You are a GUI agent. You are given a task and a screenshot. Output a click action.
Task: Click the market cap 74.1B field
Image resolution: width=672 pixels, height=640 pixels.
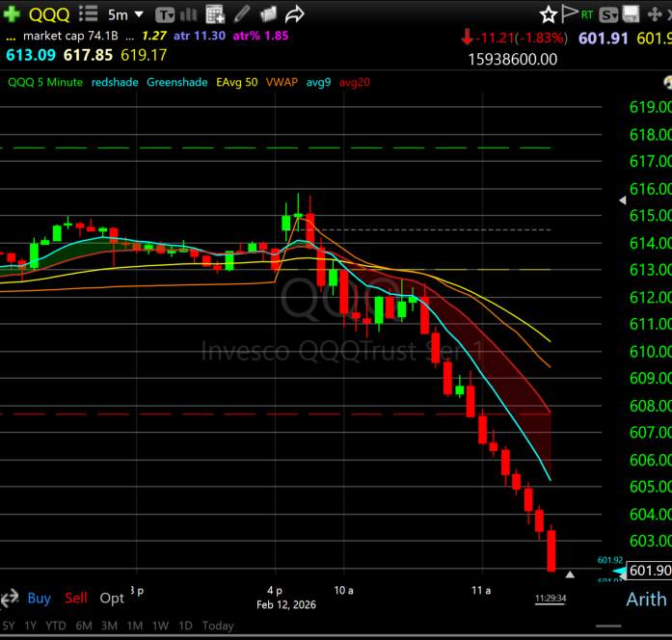tap(70, 36)
